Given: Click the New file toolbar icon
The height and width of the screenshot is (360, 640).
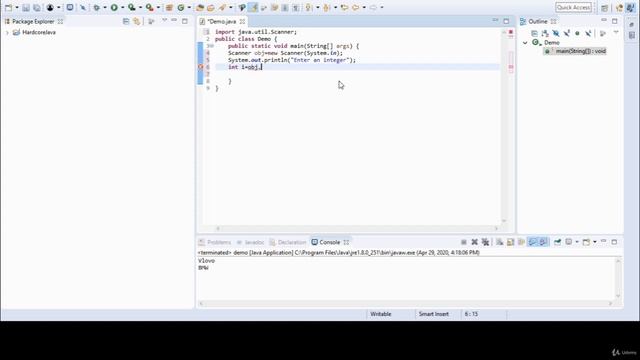Looking at the screenshot, I should coord(8,7).
